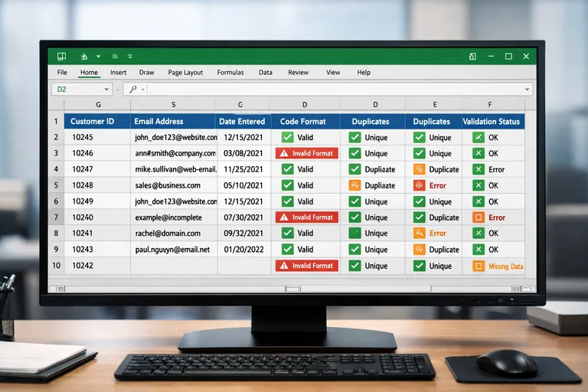Screen dimensions: 588x392
Task: Open the small arrow next to the magnifier icon
Action: pyautogui.click(x=143, y=90)
